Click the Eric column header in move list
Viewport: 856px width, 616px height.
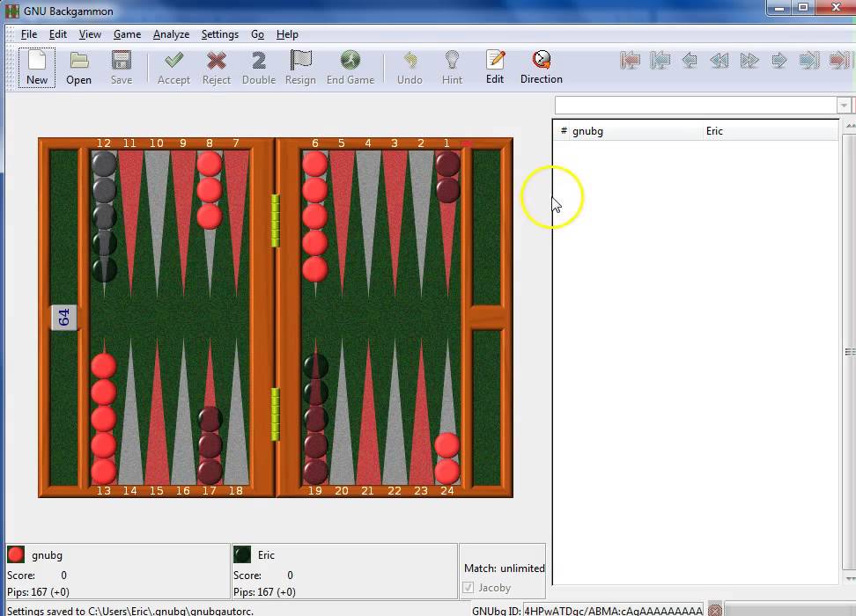coord(770,131)
